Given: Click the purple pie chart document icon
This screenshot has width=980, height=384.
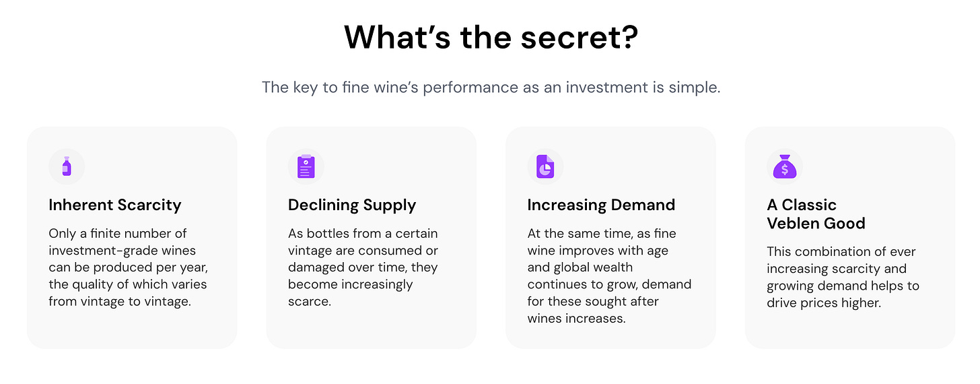Looking at the screenshot, I should (x=545, y=166).
